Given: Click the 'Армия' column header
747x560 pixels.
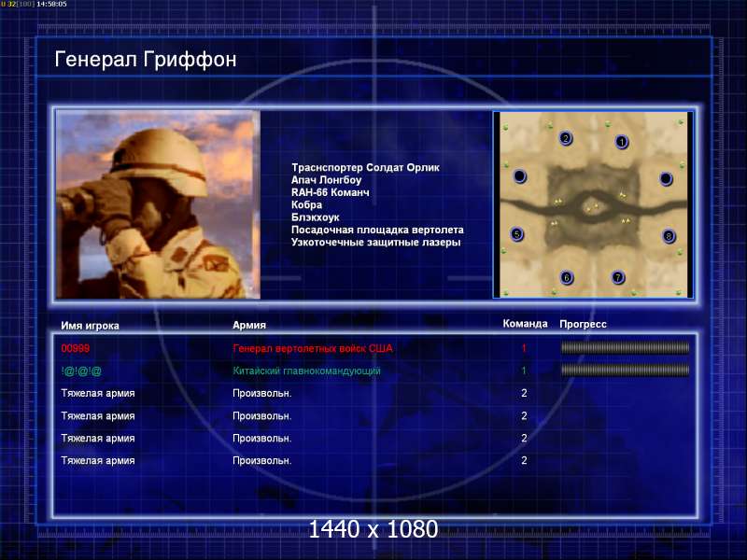Looking at the screenshot, I should coord(249,325).
